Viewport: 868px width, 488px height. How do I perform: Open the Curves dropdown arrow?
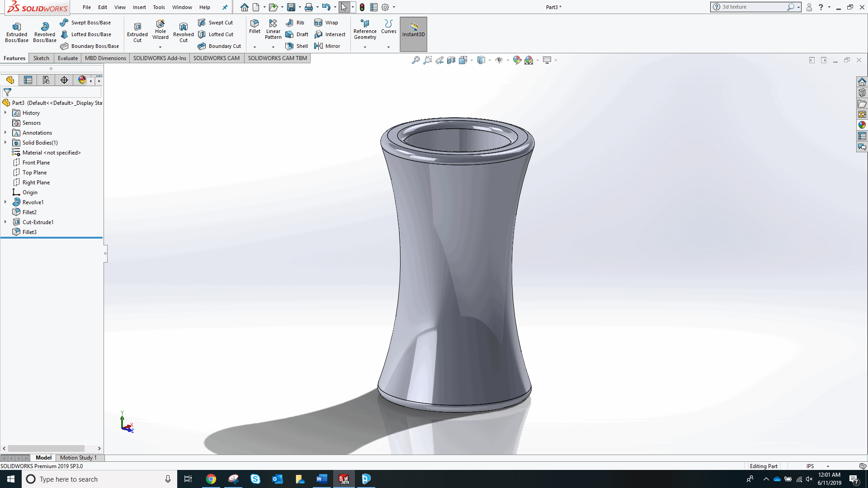tap(388, 47)
